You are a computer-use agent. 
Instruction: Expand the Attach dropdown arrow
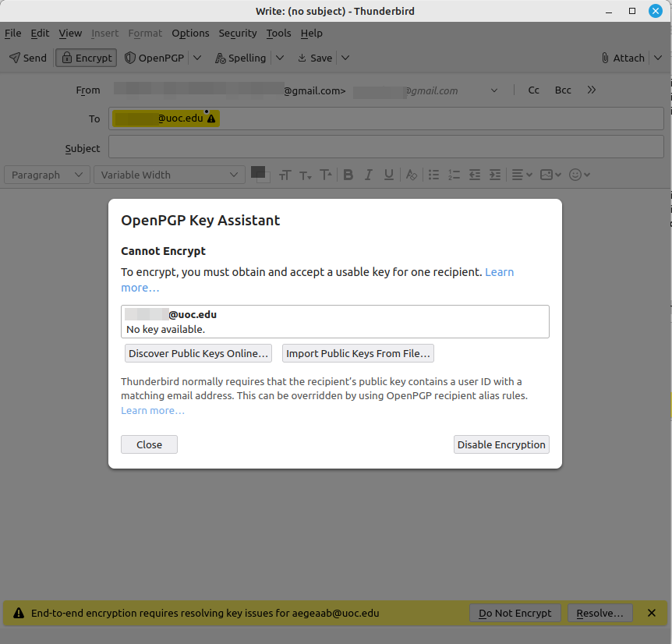tap(658, 58)
